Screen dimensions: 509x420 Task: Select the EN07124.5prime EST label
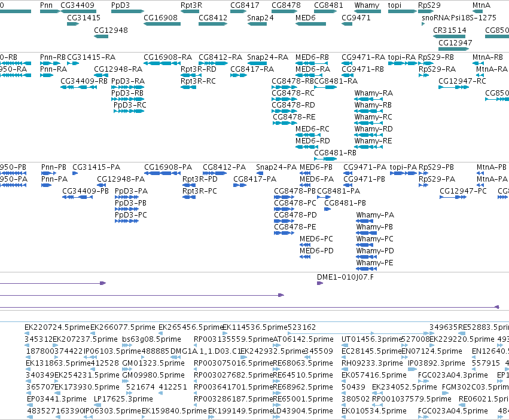click(432, 351)
